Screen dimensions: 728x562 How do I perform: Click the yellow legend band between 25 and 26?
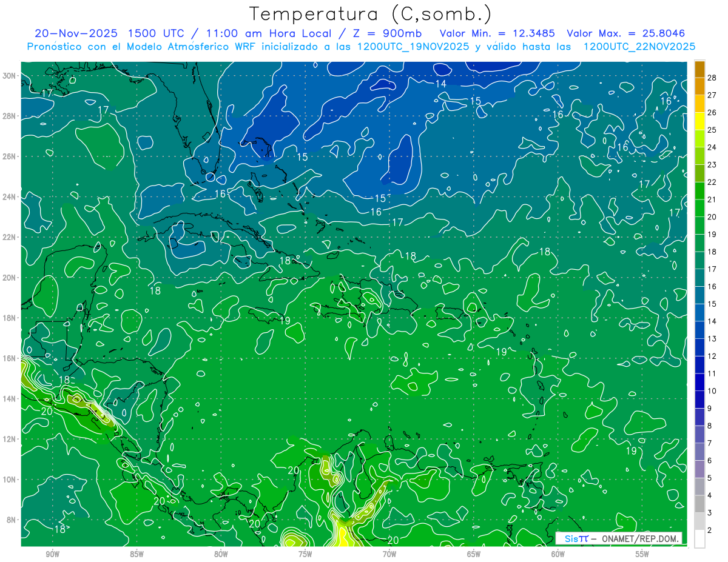click(699, 121)
